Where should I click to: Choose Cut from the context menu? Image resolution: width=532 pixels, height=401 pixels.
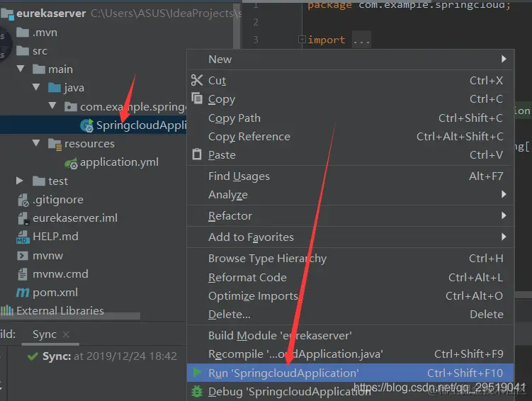pos(351,81)
